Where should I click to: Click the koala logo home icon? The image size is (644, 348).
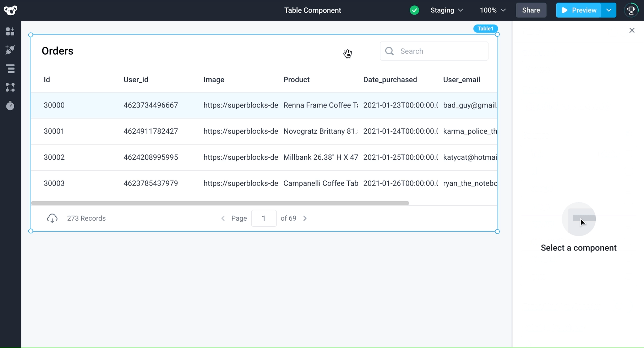coord(10,10)
